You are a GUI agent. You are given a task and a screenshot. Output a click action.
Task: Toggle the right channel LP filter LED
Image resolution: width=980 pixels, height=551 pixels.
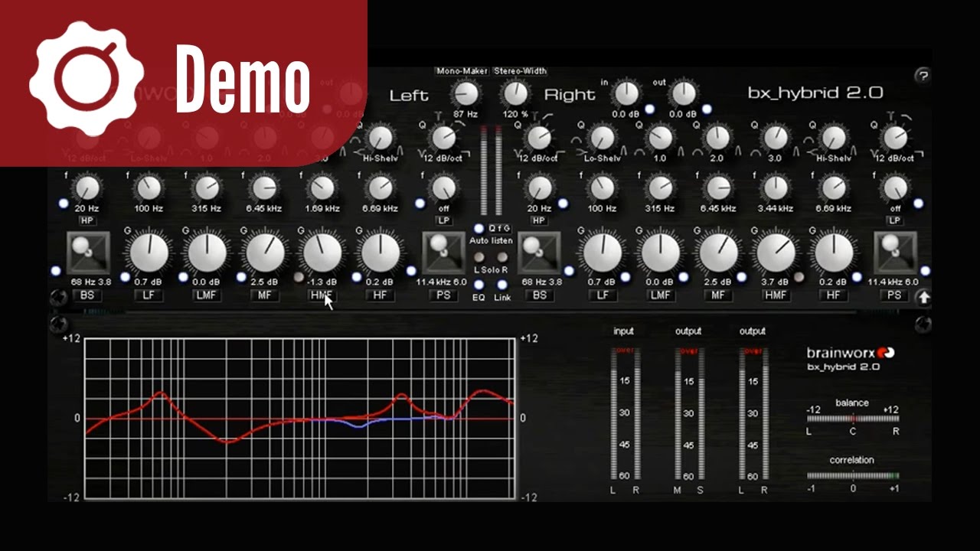coord(918,204)
